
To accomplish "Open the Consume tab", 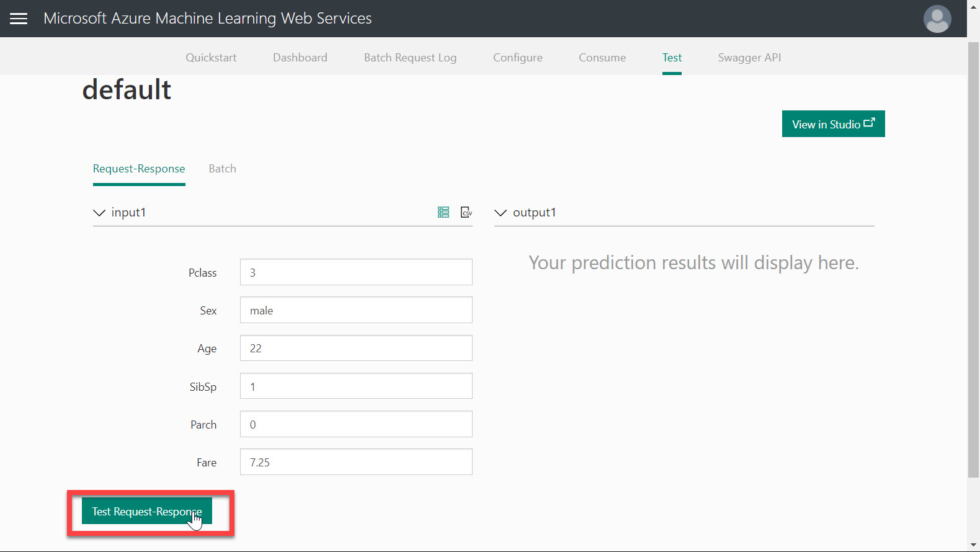I will pyautogui.click(x=602, y=58).
